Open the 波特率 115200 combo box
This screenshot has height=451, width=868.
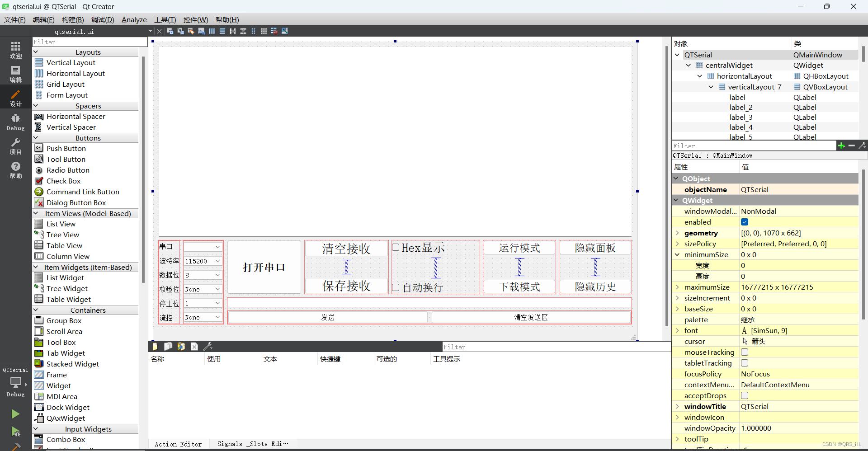203,261
